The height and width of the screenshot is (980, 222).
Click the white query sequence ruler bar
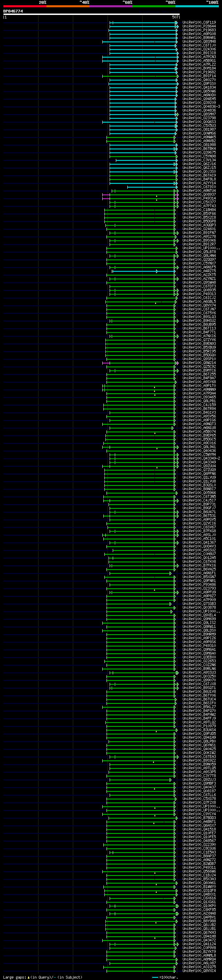92,15
